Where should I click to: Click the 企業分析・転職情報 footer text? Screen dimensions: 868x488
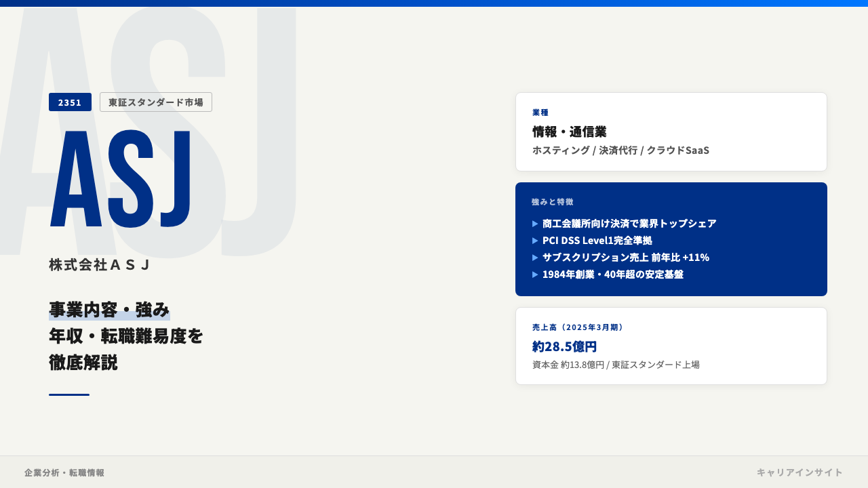(x=64, y=472)
